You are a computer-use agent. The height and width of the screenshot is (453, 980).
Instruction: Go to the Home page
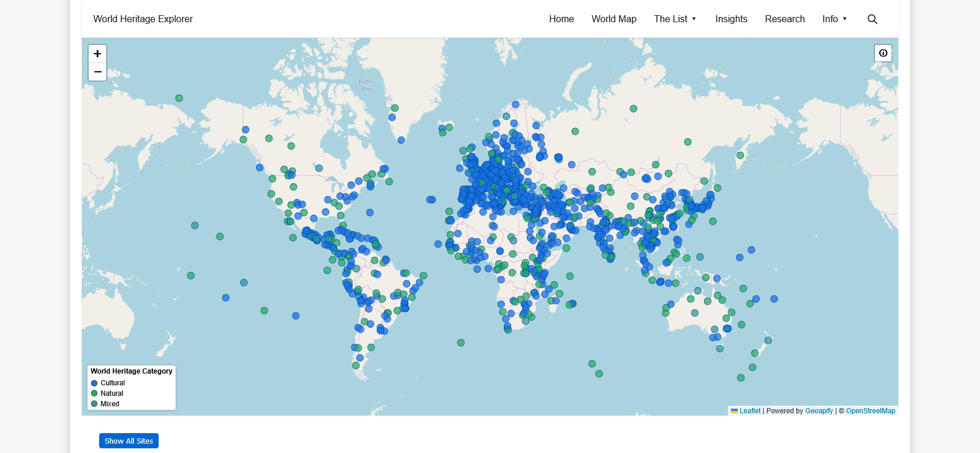pos(561,19)
